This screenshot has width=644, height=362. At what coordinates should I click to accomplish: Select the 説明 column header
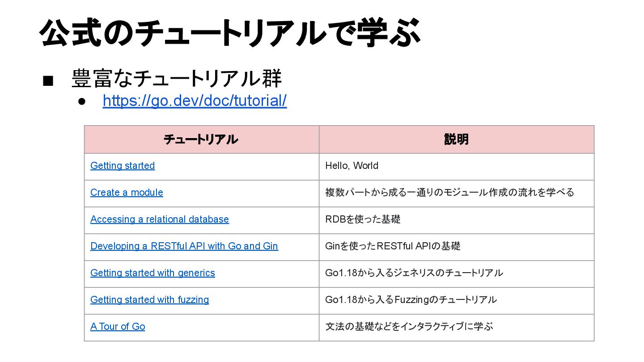(x=457, y=139)
